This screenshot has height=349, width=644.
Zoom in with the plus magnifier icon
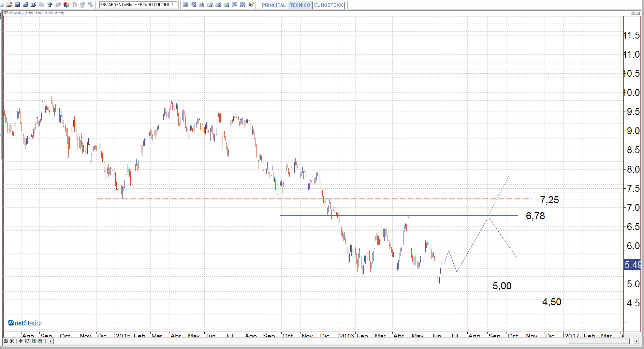[40, 341]
